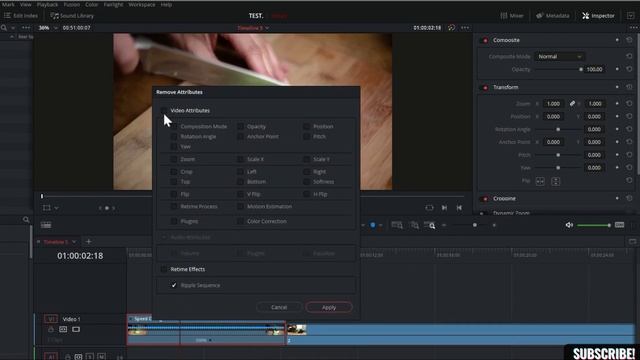Screen dimensions: 640x360
Task: Toggle auto track selector on Video 1
Action: click(x=63, y=329)
